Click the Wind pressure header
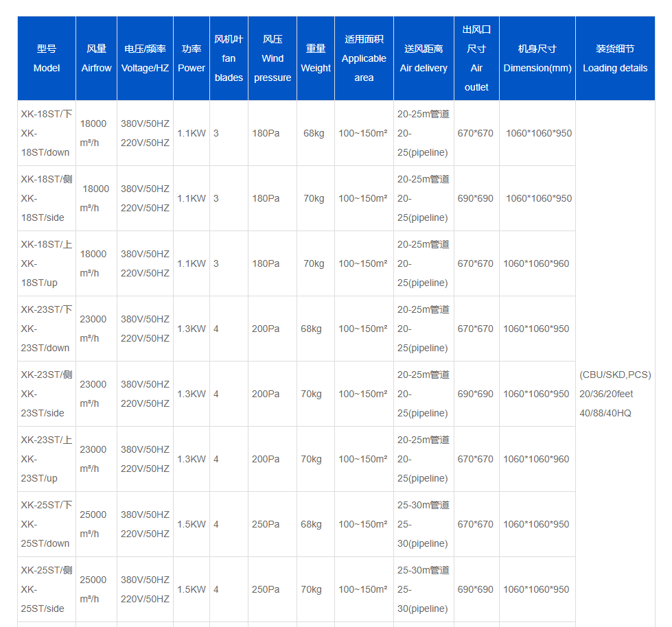The width and height of the screenshot is (672, 627). 273,58
